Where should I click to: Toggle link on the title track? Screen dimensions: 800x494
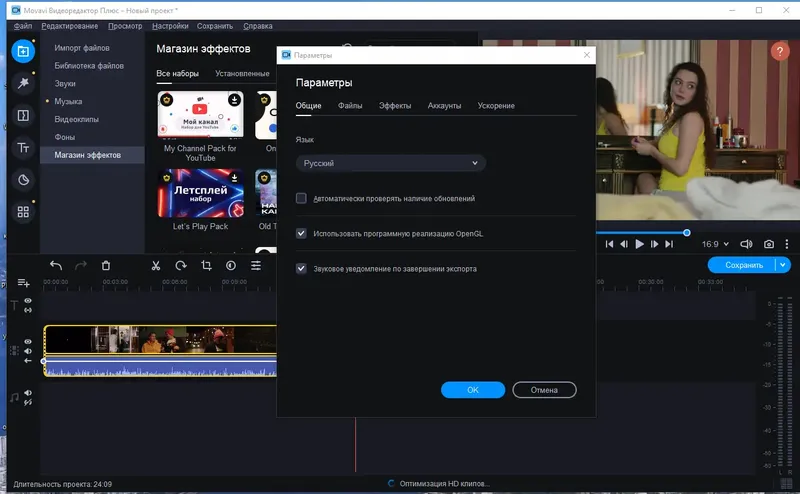28,310
